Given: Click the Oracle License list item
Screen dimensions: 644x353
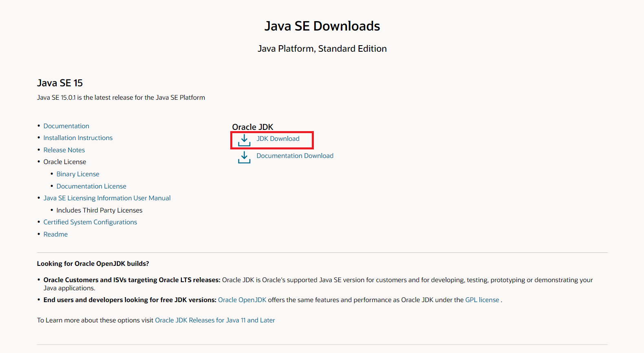Looking at the screenshot, I should [x=65, y=162].
